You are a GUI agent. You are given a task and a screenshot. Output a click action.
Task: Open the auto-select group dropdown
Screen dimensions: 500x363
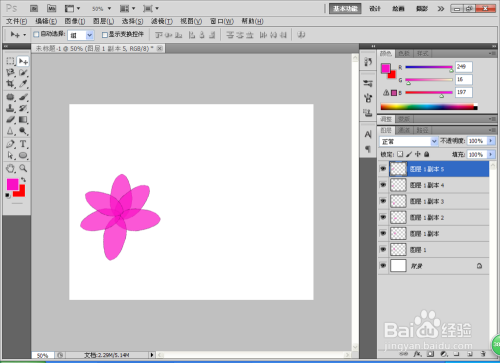pos(89,35)
